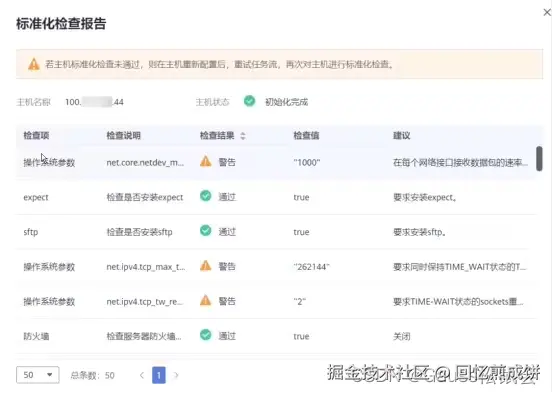Click the green 初始化完成 status icon
This screenshot has height=394, width=553.
pyautogui.click(x=249, y=101)
